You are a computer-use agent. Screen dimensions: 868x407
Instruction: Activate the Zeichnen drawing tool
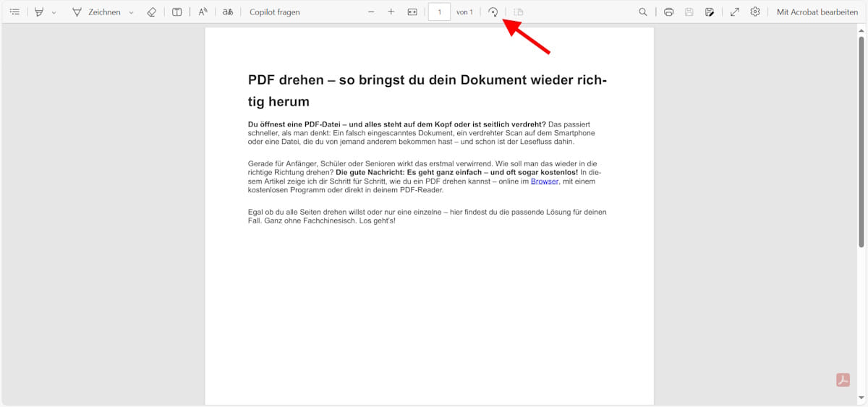pos(96,12)
